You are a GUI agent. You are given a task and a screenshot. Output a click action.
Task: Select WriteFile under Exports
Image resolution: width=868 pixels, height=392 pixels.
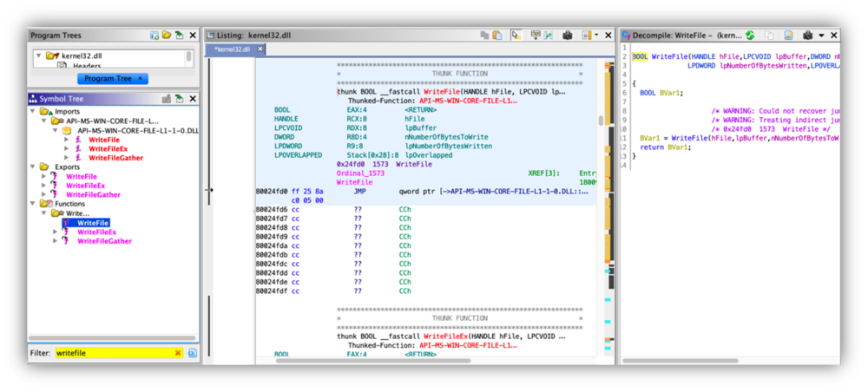(82, 176)
